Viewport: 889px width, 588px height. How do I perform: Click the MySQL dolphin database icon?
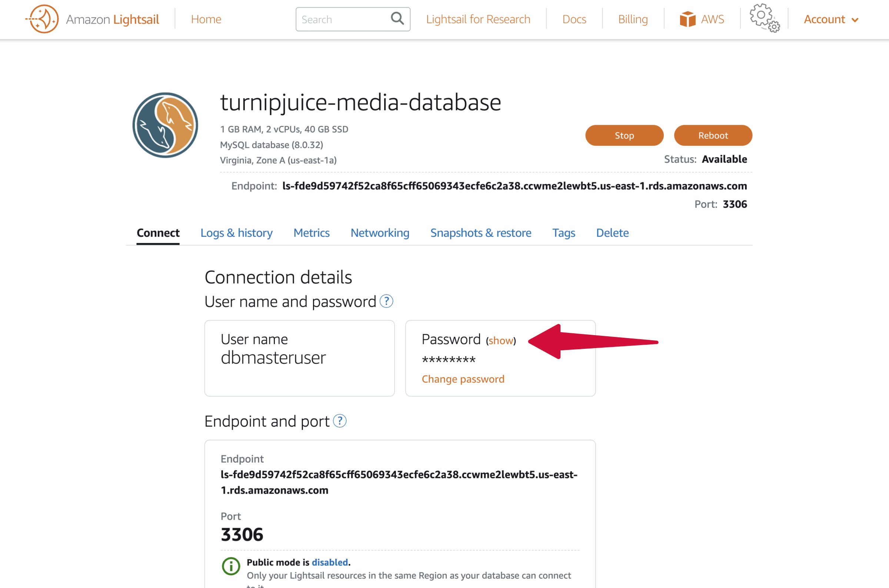(166, 125)
